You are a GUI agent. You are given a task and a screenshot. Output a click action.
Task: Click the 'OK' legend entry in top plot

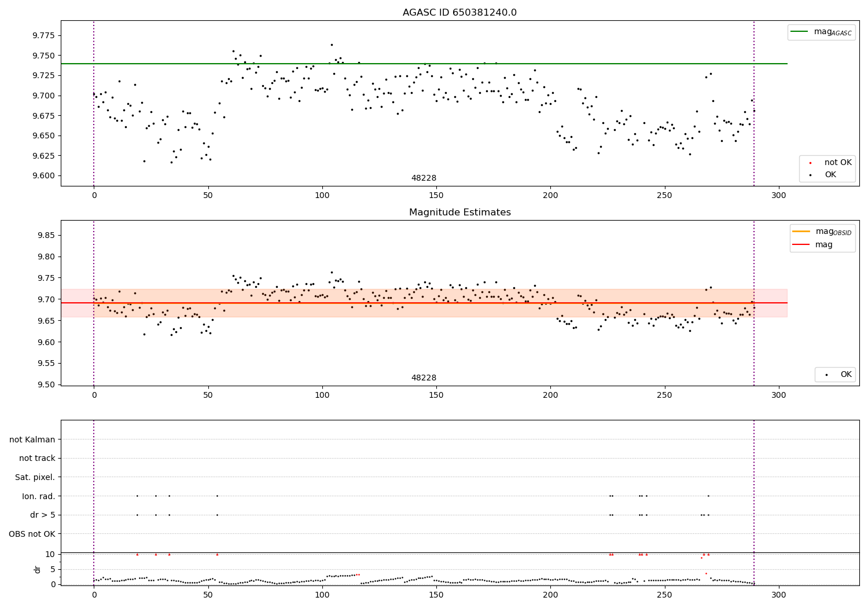click(830, 175)
